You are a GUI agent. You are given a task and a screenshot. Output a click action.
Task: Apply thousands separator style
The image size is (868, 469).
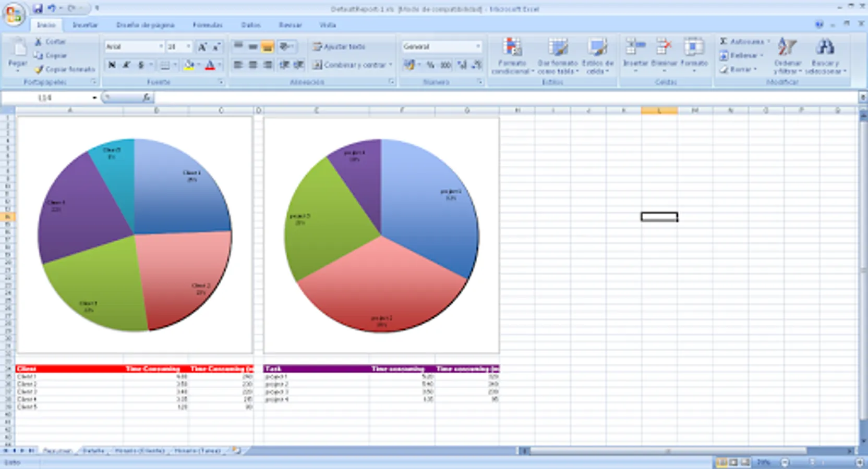click(445, 65)
